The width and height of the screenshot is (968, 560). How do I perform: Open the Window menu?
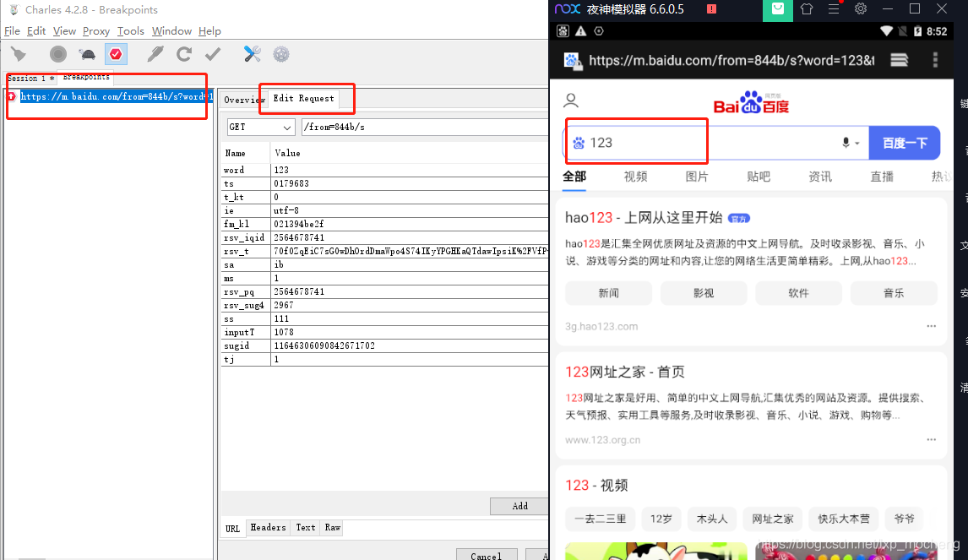171,31
